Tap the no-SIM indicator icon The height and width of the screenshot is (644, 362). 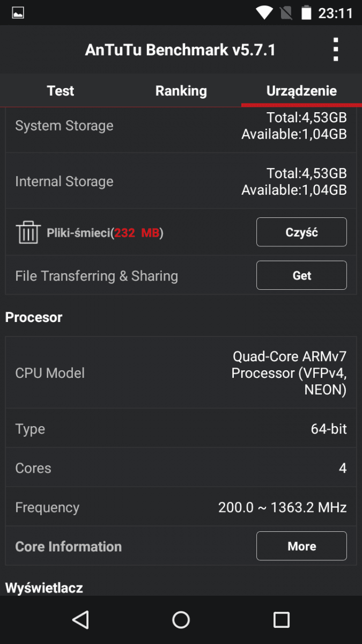click(x=286, y=12)
